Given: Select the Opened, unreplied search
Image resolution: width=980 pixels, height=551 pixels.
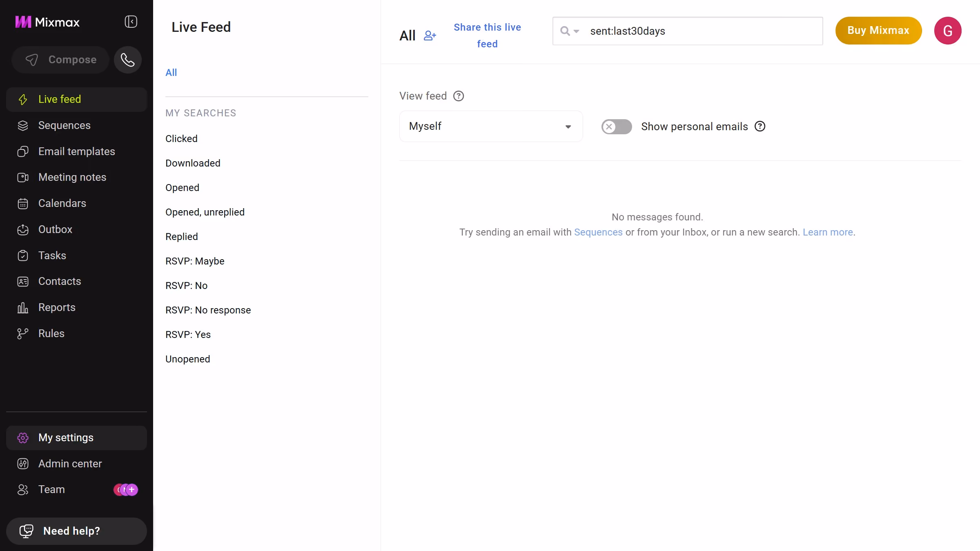Looking at the screenshot, I should [205, 212].
